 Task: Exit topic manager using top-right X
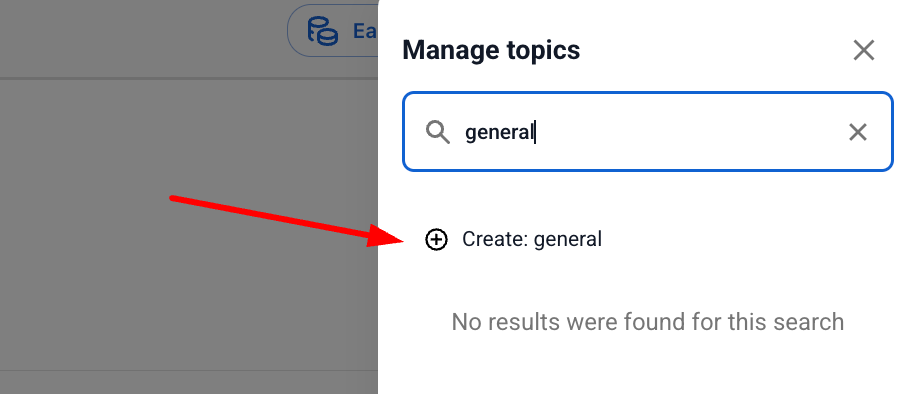pyautogui.click(x=863, y=50)
